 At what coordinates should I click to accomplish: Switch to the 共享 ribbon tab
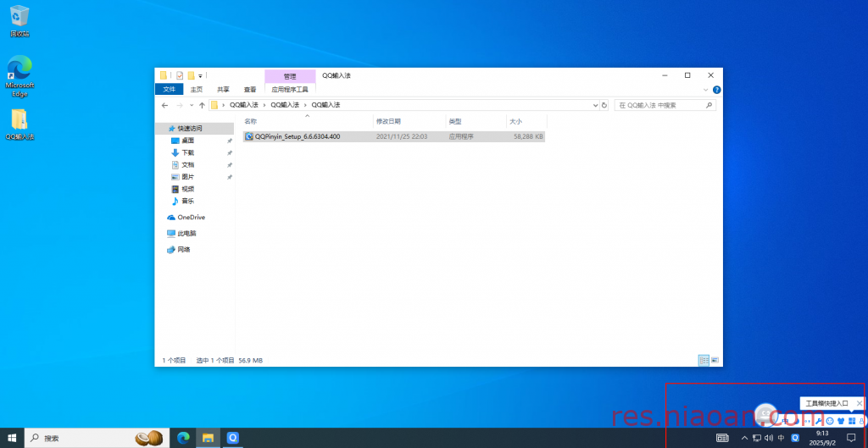[x=223, y=89]
